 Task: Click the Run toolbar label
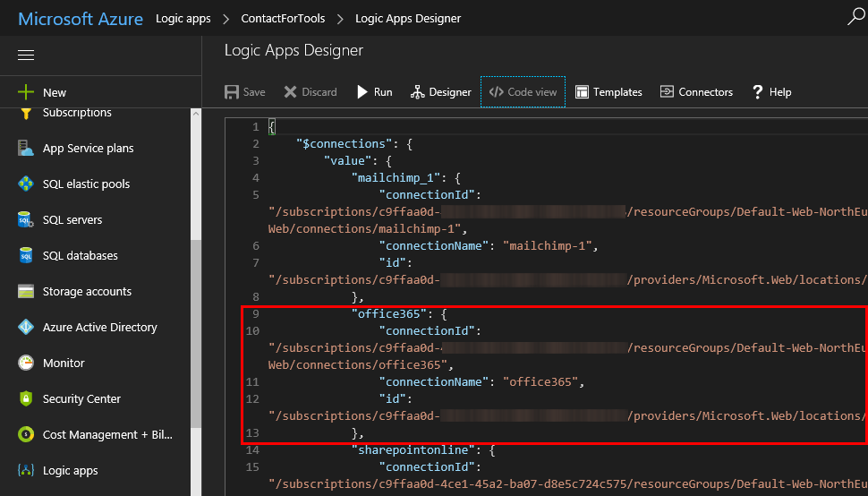point(383,92)
